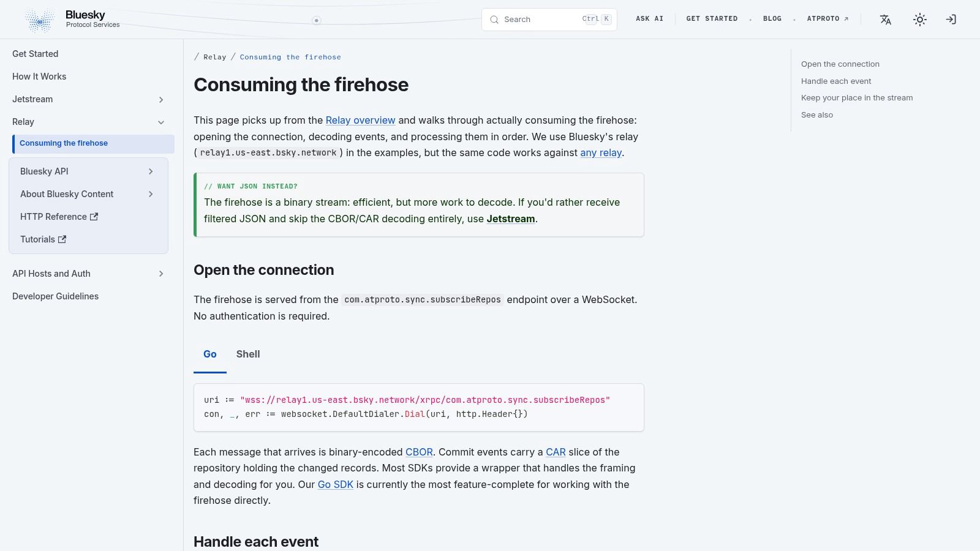Open the Ask AI menu item
Screen dimensions: 980x551
649,19
